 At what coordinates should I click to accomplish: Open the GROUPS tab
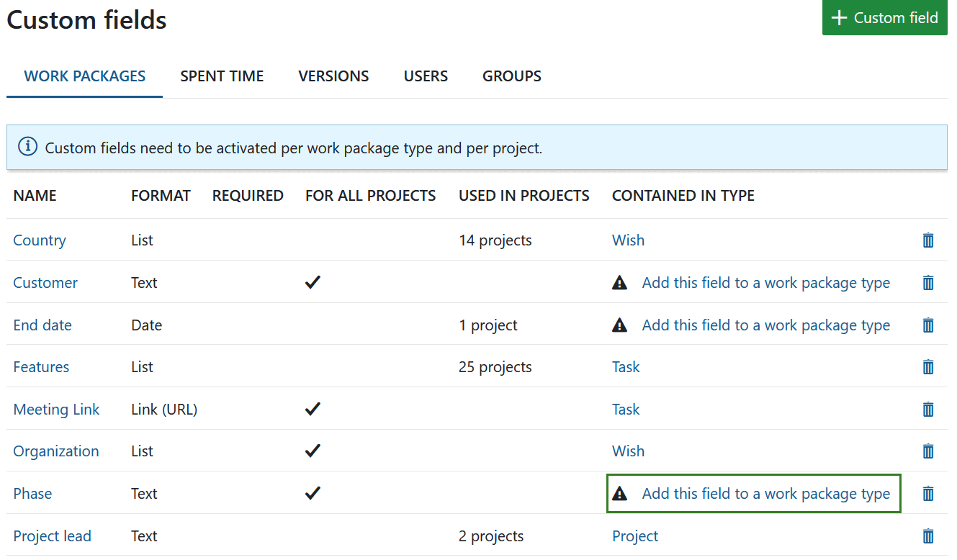click(x=511, y=76)
